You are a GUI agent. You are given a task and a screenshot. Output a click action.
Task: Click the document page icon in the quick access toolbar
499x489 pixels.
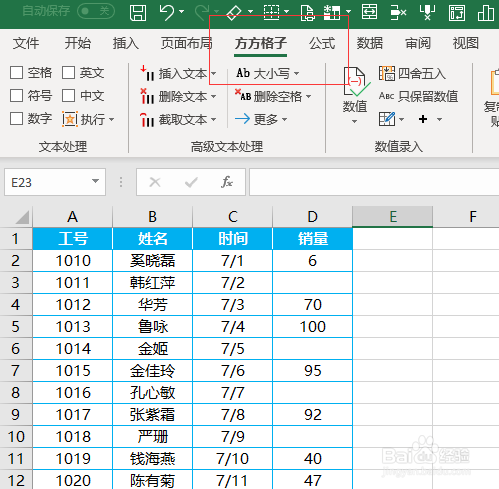[x=307, y=13]
